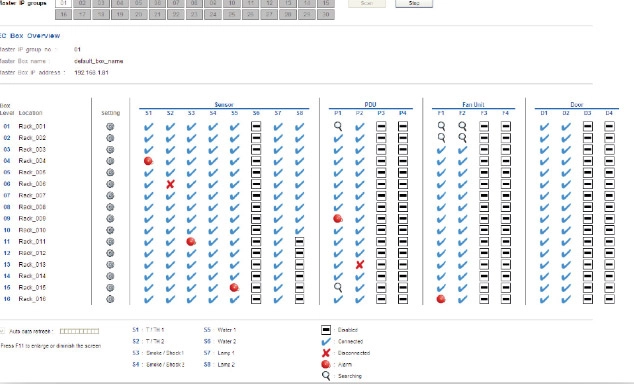634x384 pixels.
Task: Select Master IP group 10
Action: (x=232, y=3)
